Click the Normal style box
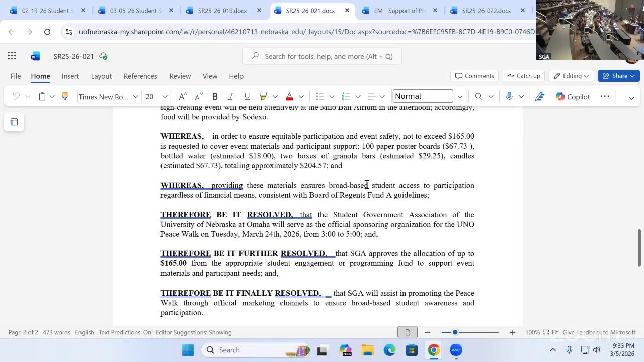Viewport: 644px width, 362px height. pos(423,96)
